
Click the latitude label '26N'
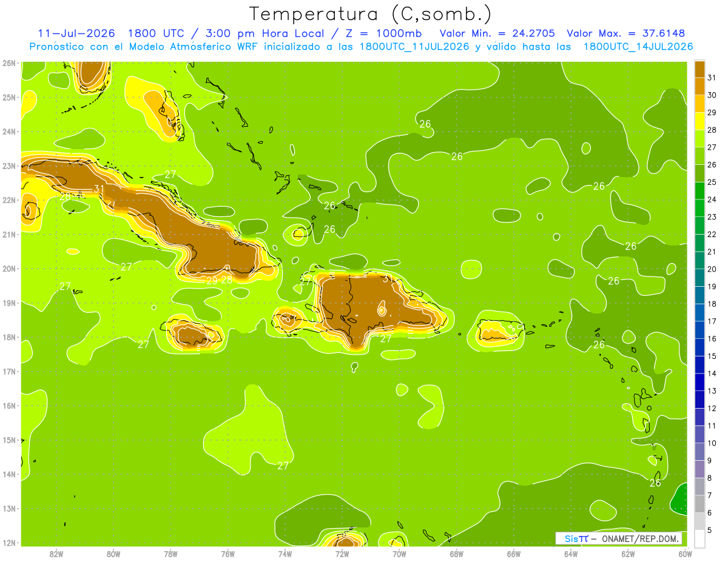(x=9, y=62)
